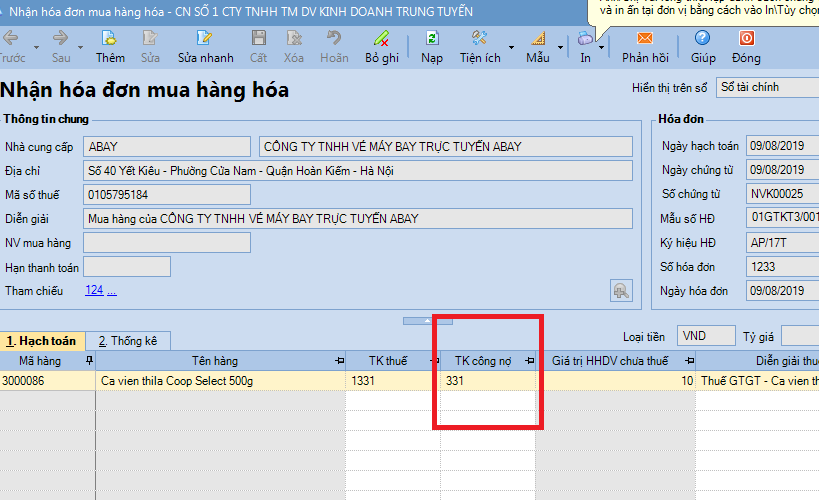
Task: Click the Số hóa đơn field 1233
Action: (782, 267)
